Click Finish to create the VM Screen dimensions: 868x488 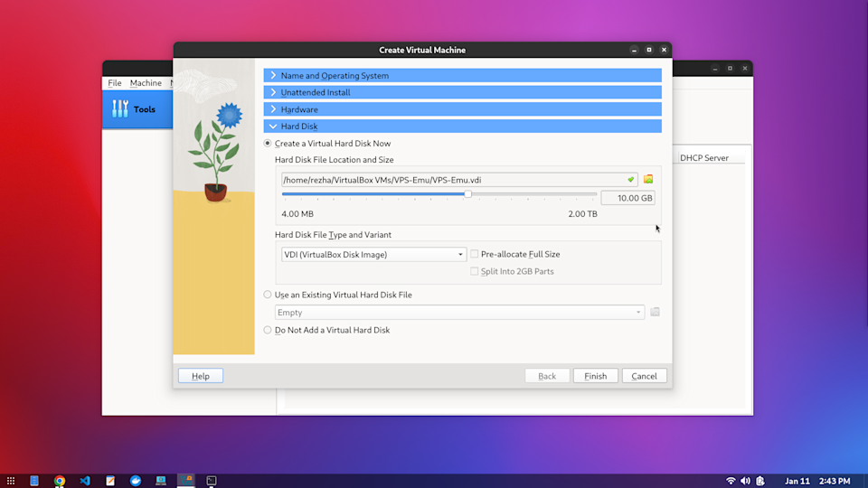(596, 376)
